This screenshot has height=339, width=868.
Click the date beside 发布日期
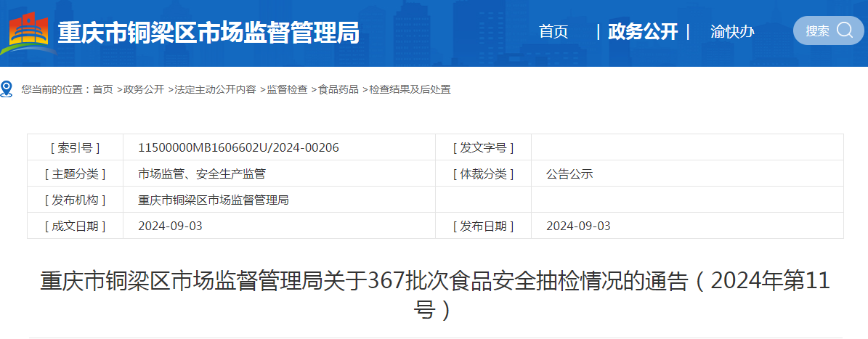tap(578, 226)
